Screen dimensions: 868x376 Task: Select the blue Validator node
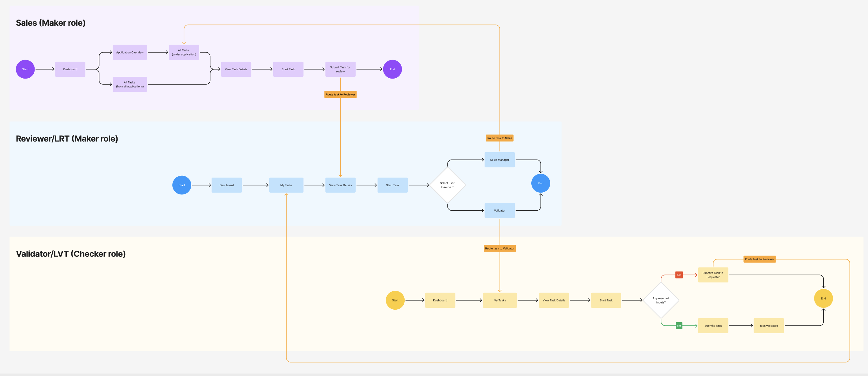click(x=499, y=210)
